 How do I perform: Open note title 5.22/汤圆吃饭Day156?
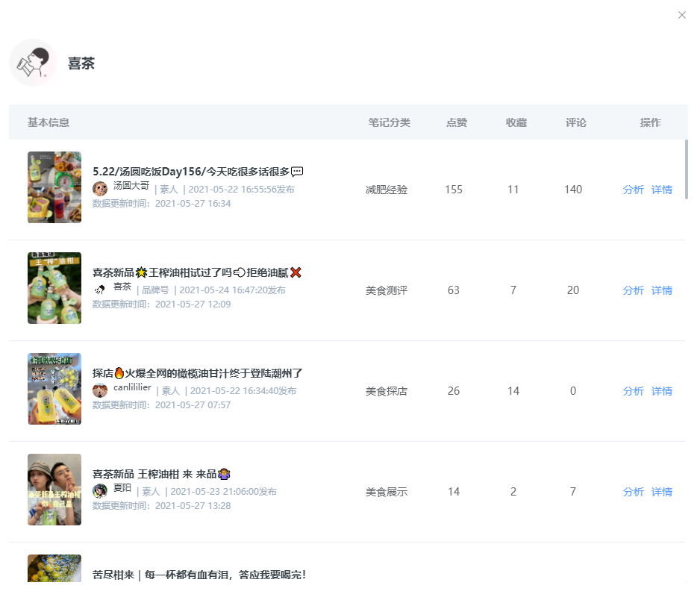pos(198,172)
